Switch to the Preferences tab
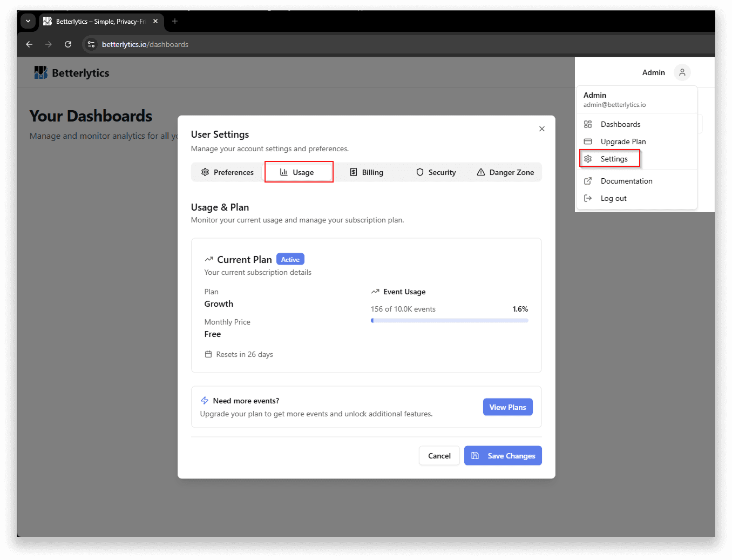Screen dimensions: 732x560 pyautogui.click(x=227, y=172)
